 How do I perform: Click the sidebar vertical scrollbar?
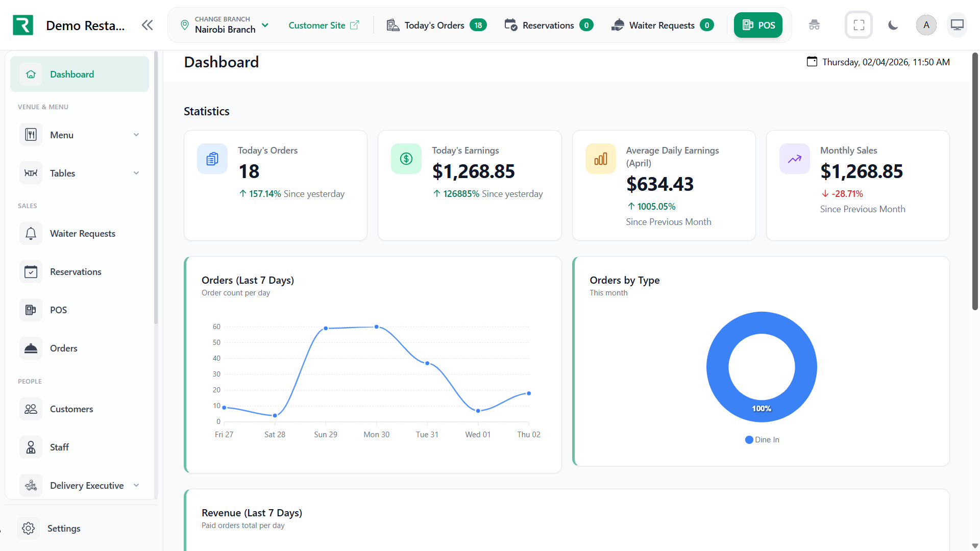tap(156, 187)
